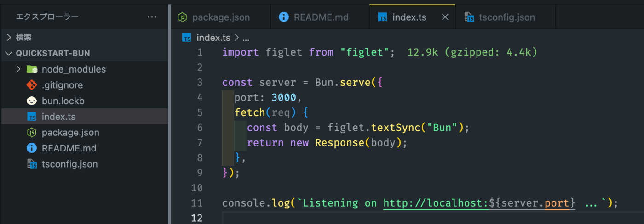
Task: Click the .gitignore git icon
Action: (32, 85)
